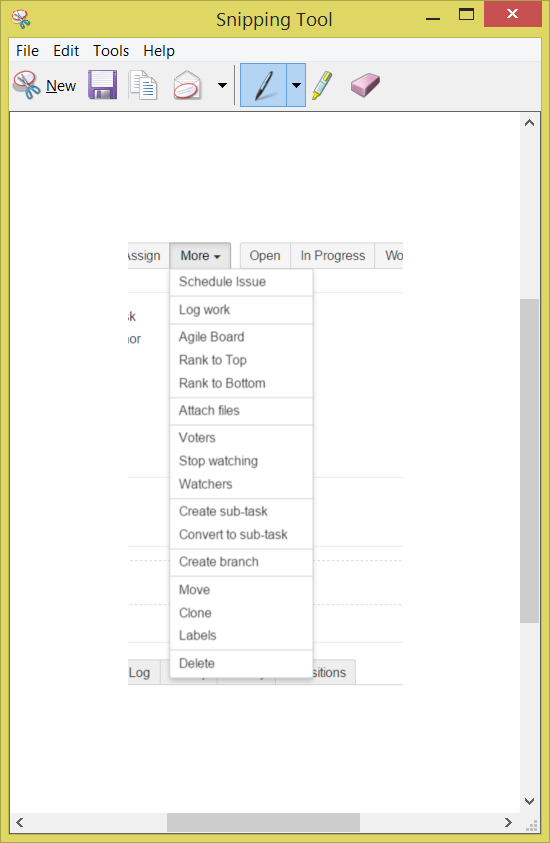The width and height of the screenshot is (550, 843).
Task: Open the File menu
Action: tap(27, 51)
